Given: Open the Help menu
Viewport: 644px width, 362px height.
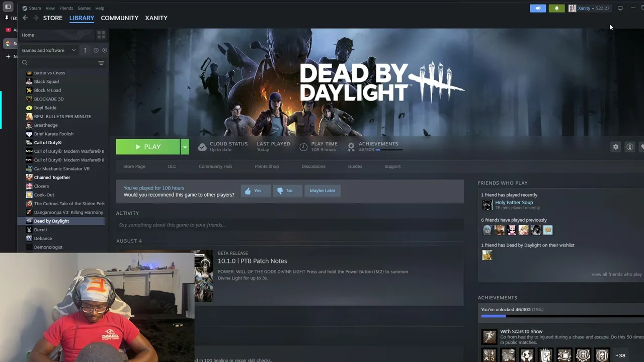Looking at the screenshot, I should [100, 8].
